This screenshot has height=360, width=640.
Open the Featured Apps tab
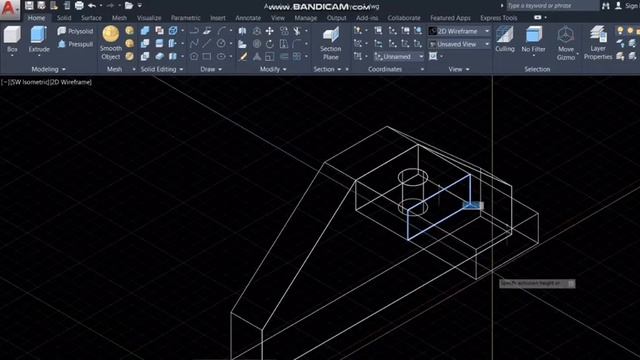450,18
